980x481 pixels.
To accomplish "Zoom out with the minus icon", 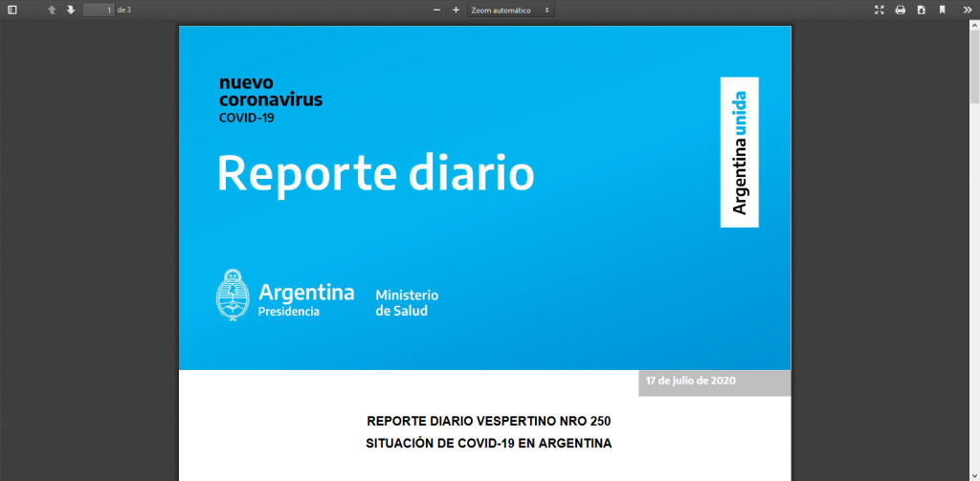I will click(437, 10).
